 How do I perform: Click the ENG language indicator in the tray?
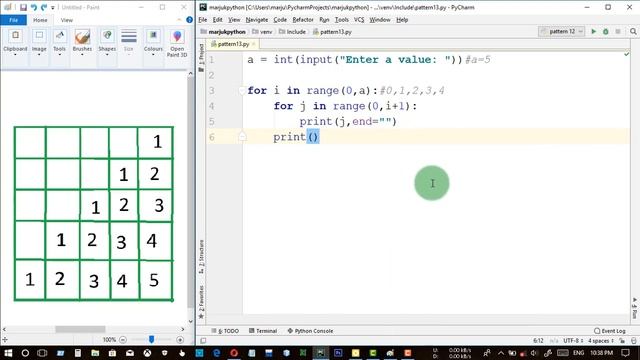tap(578, 353)
